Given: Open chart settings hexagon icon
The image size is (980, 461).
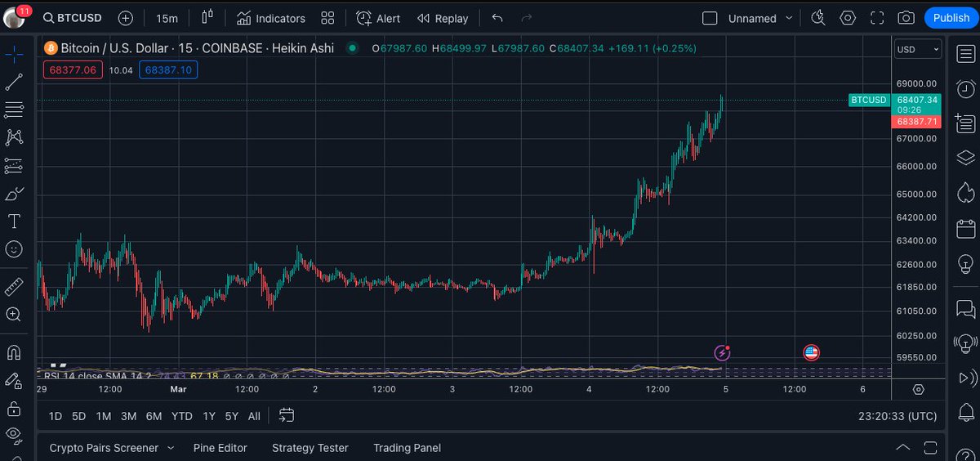Looking at the screenshot, I should click(x=848, y=18).
